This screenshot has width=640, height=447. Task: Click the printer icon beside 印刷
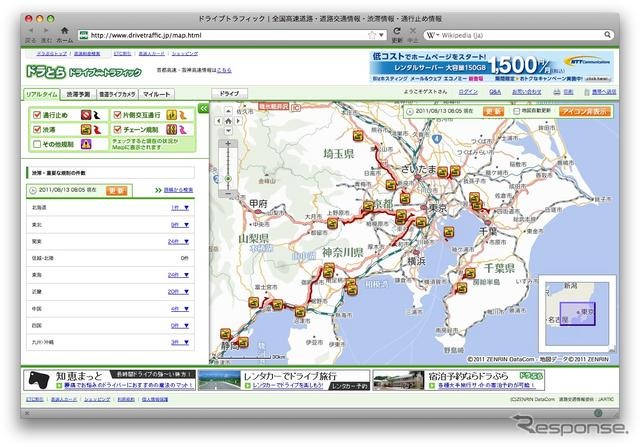(x=557, y=92)
